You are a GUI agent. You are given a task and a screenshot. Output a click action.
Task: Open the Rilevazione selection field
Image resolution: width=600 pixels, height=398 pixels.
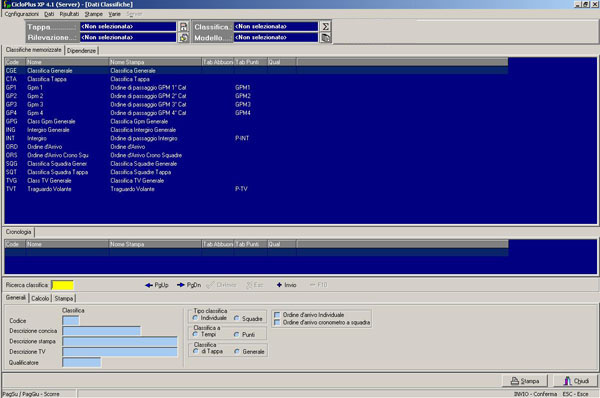(x=128, y=38)
